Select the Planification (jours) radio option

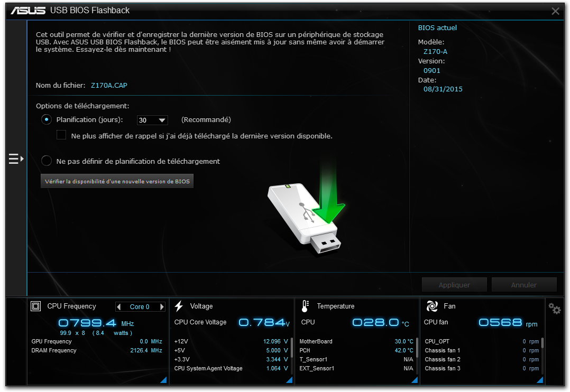(x=47, y=120)
